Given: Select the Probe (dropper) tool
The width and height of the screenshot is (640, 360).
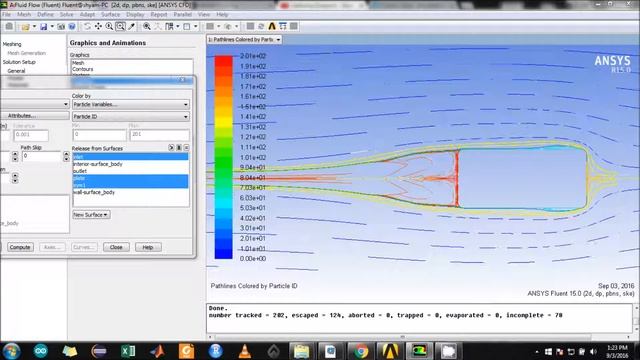Looking at the screenshot, I should point(131,27).
